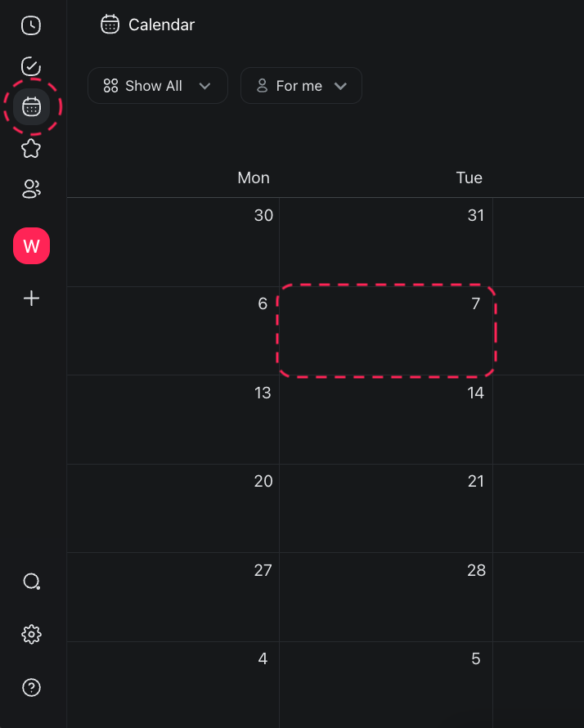584x728 pixels.
Task: Open the Calendar view icon in sidebar
Action: click(x=31, y=106)
